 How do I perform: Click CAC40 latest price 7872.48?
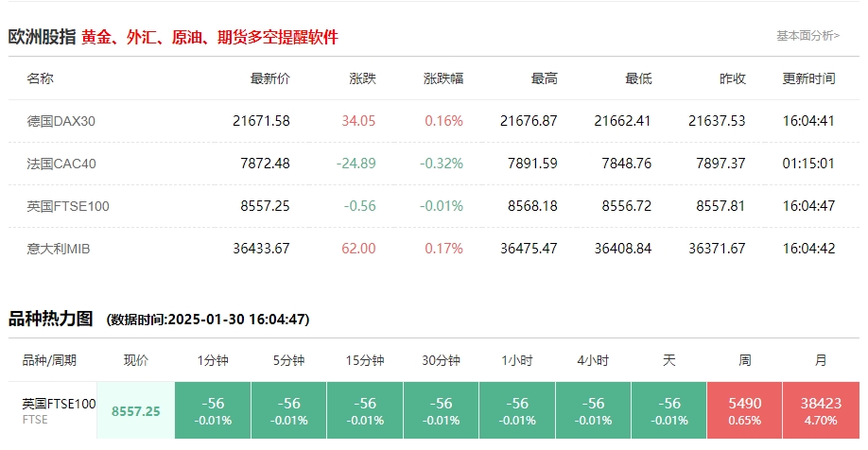[x=265, y=164]
